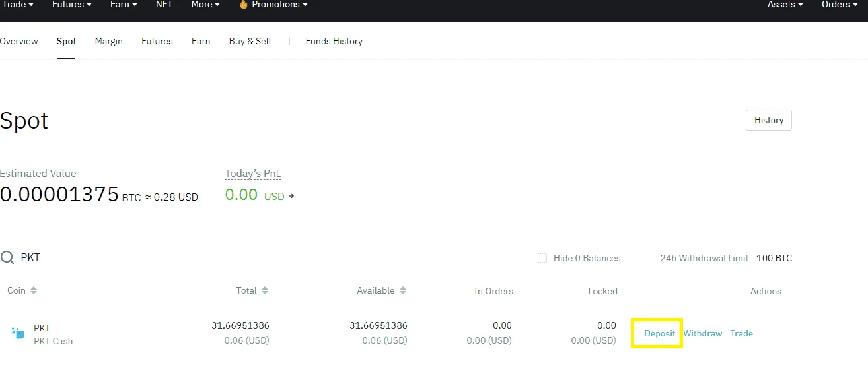Image resolution: width=868 pixels, height=384 pixels.
Task: Enable the Hide 0 Balances checkbox
Action: (542, 258)
